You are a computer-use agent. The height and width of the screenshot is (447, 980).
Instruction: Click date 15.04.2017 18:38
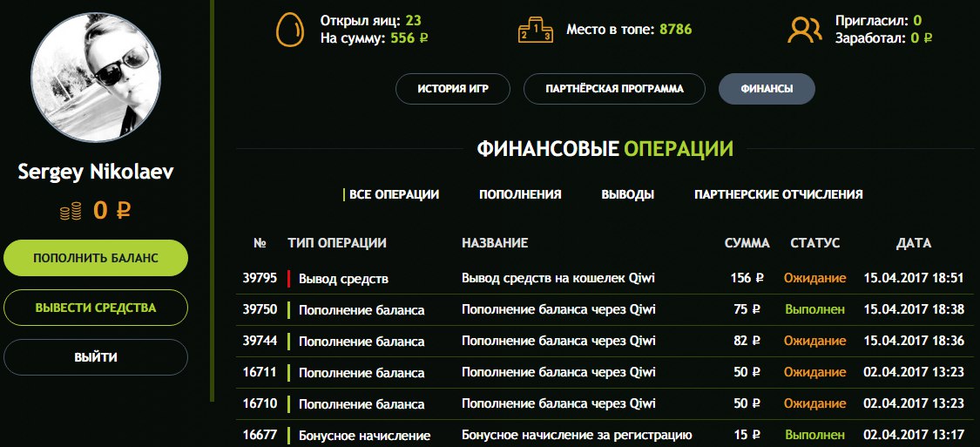click(x=913, y=309)
